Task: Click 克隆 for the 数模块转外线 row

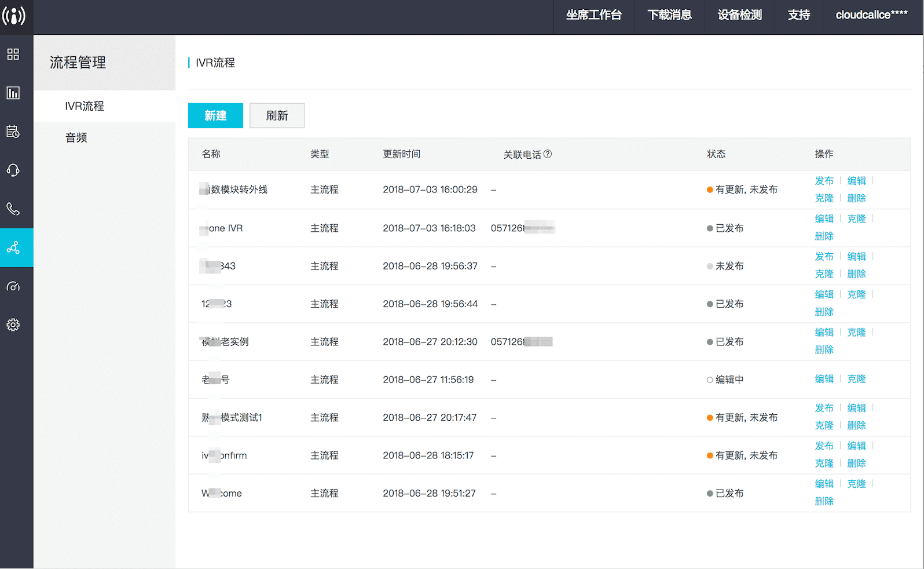Action: [x=824, y=198]
